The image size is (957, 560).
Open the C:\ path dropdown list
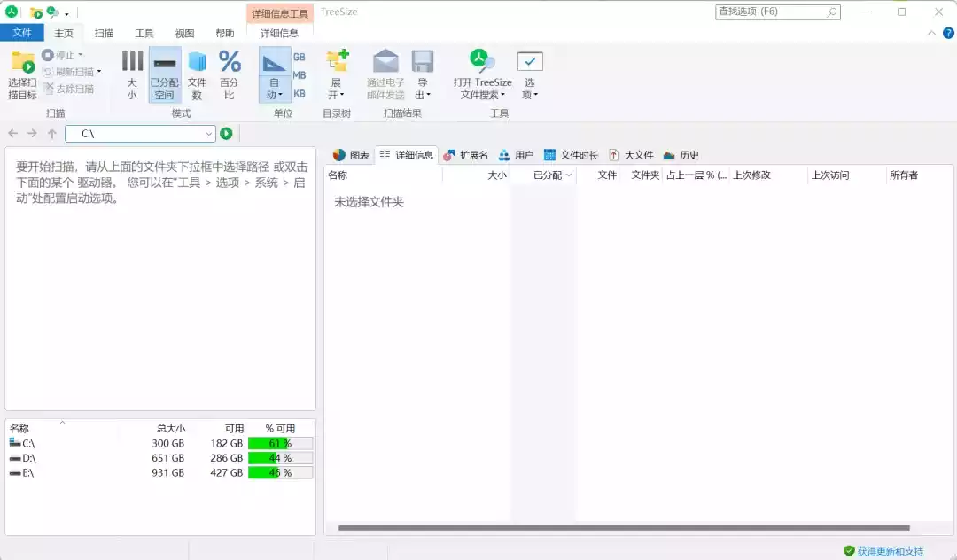pyautogui.click(x=210, y=133)
